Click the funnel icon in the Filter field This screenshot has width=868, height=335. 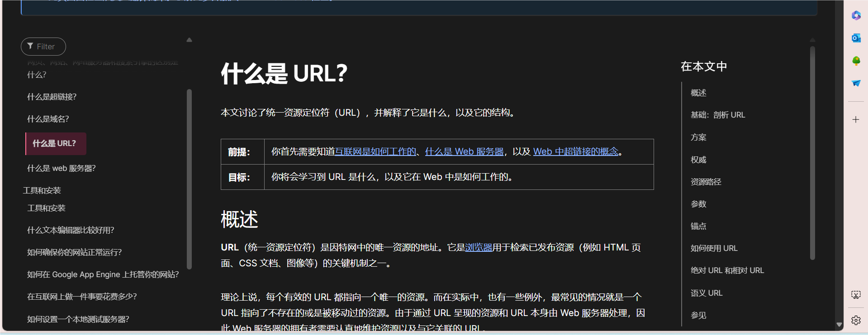click(30, 46)
